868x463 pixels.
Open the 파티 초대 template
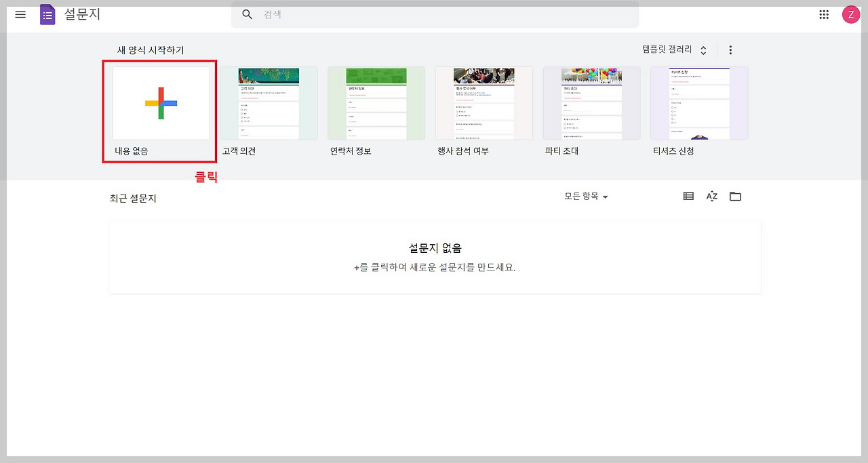point(592,103)
